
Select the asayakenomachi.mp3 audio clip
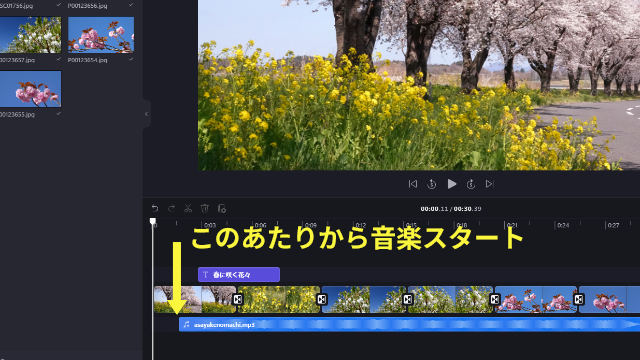point(409,324)
